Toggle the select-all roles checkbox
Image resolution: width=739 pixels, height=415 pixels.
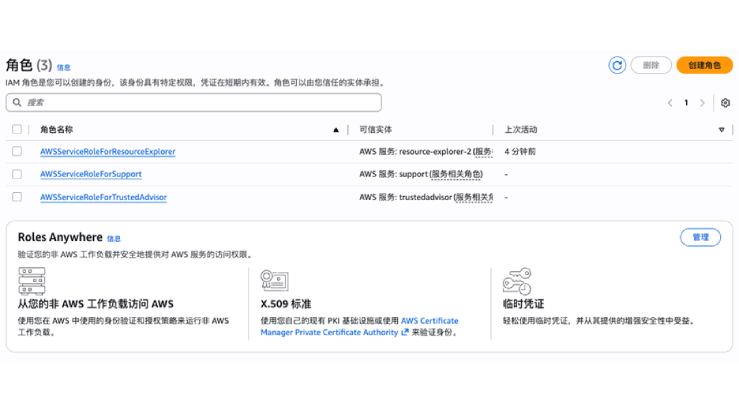[17, 130]
